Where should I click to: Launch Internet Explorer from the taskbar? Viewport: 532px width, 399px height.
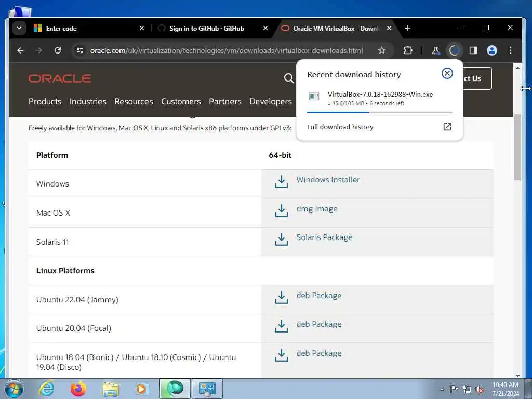(46, 389)
